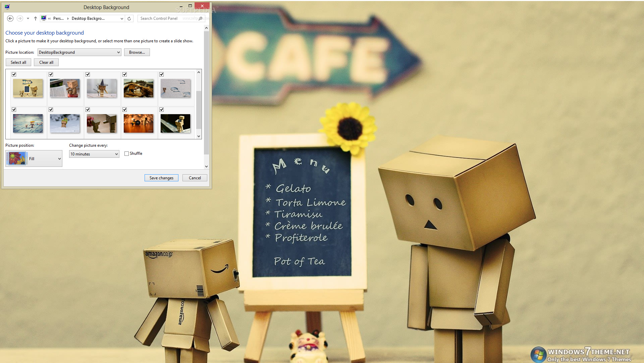Expand the address bar history dropdown
Viewport: 644px width, 363px height.
point(122,19)
